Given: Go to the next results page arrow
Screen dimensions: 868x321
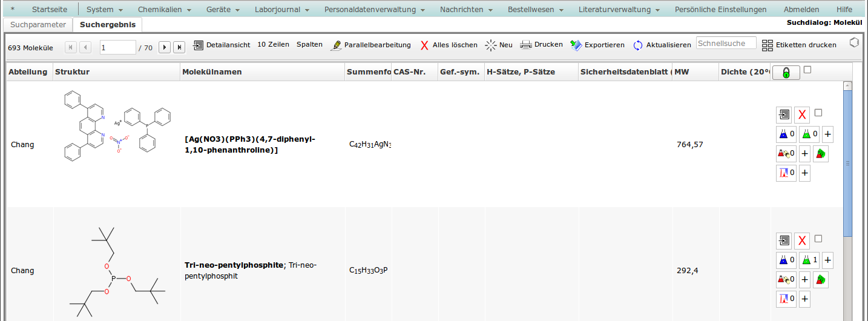Looking at the screenshot, I should [x=165, y=47].
